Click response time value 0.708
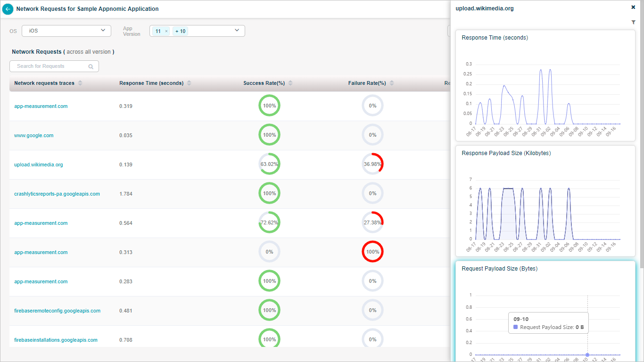Screen dimensions: 644x362 126,340
